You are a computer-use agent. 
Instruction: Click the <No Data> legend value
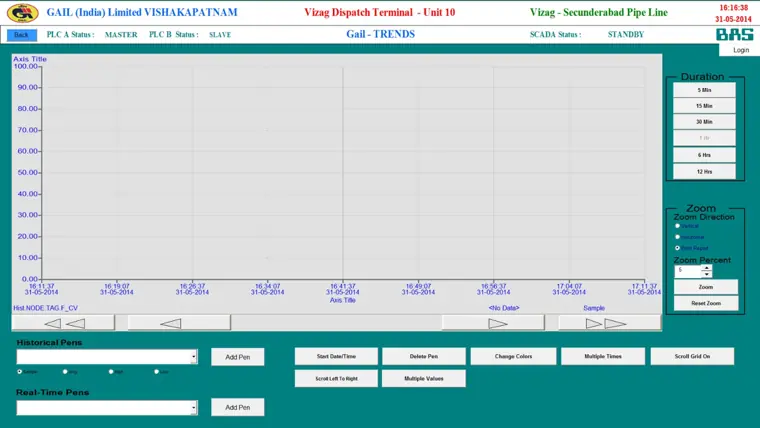click(x=504, y=308)
